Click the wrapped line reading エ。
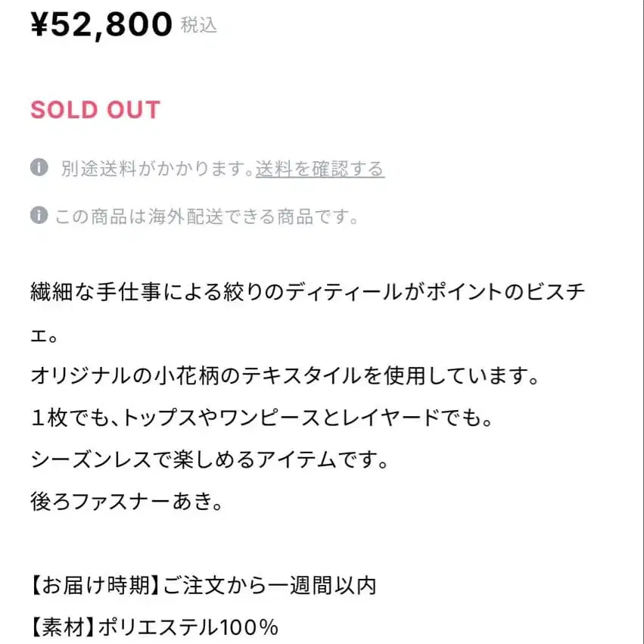The height and width of the screenshot is (644, 644). (44, 337)
